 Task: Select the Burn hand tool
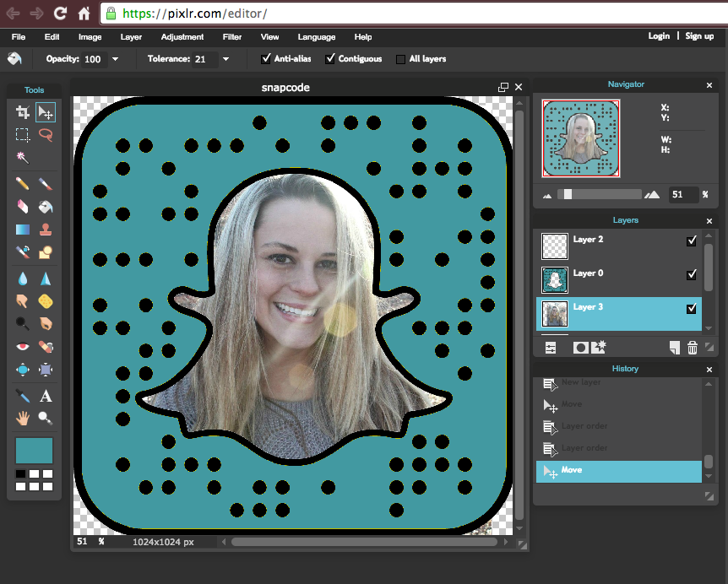46,324
